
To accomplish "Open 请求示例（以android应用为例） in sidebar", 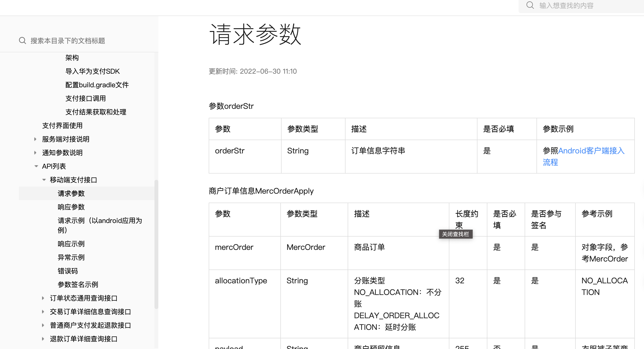I will (x=100, y=225).
